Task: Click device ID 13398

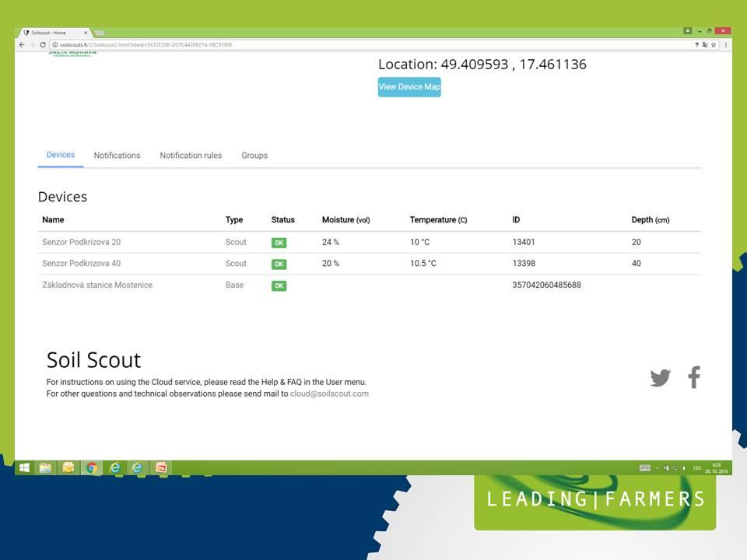Action: click(524, 264)
